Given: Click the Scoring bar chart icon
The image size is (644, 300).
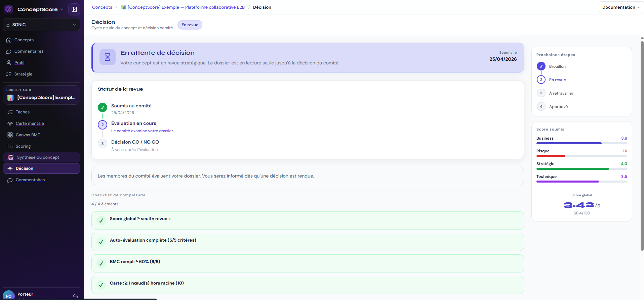Looking at the screenshot, I should (x=10, y=146).
